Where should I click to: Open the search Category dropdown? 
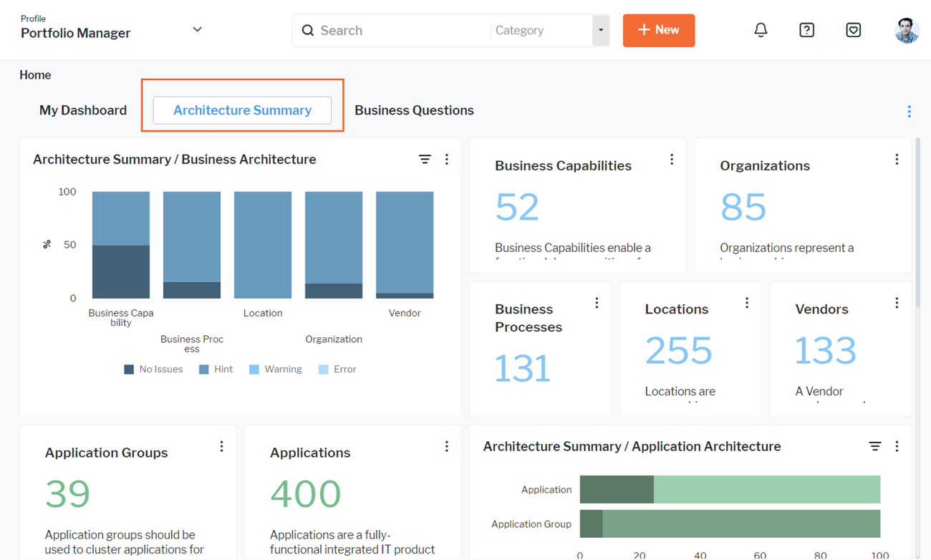point(600,31)
